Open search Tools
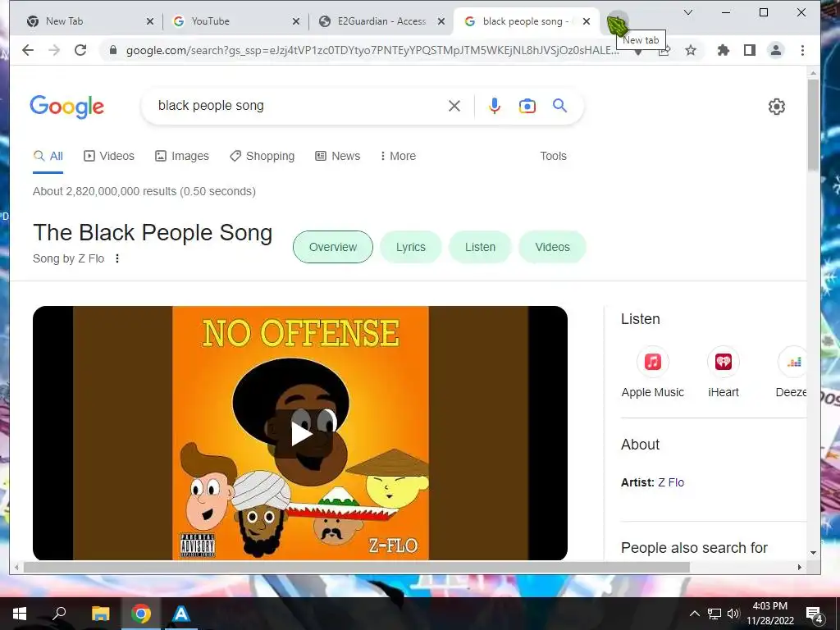This screenshot has width=840, height=630. pyautogui.click(x=553, y=156)
